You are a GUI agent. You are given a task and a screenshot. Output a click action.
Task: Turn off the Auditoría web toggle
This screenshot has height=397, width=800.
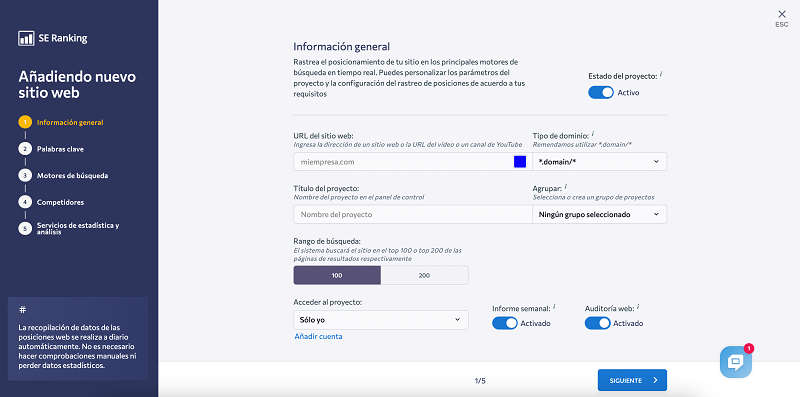tap(597, 323)
